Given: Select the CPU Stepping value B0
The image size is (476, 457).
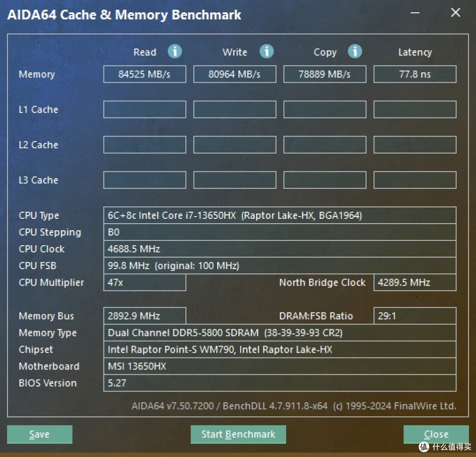Looking at the screenshot, I should pyautogui.click(x=279, y=232).
